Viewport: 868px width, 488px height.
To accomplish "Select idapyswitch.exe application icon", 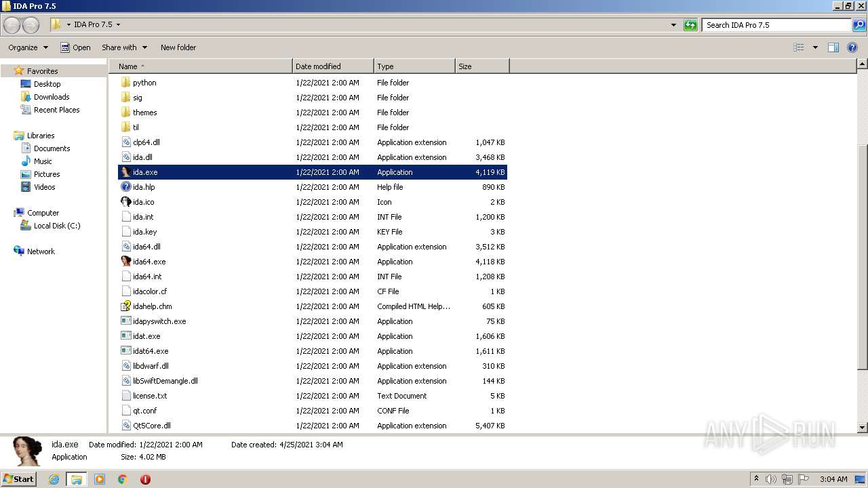I will [125, 321].
